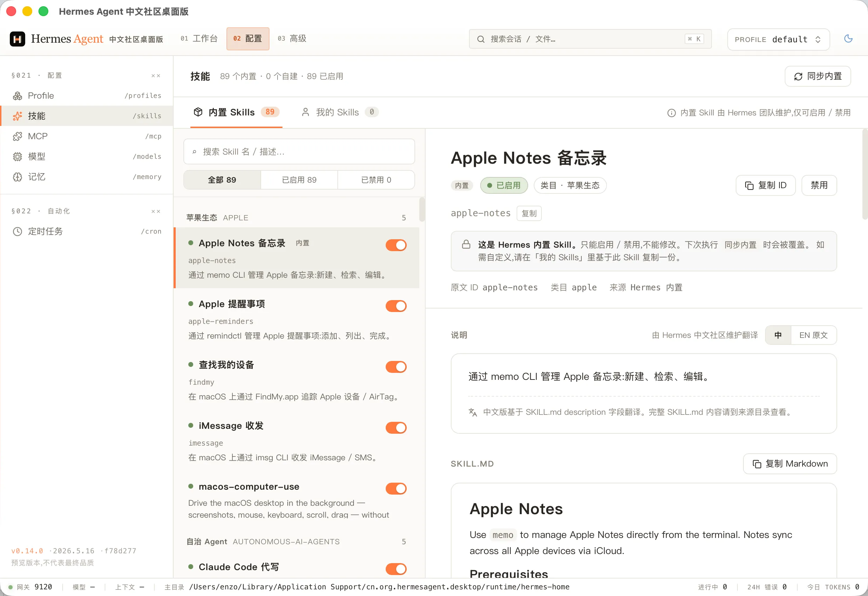
Task: Click the skill list scrollbar
Action: (422, 210)
